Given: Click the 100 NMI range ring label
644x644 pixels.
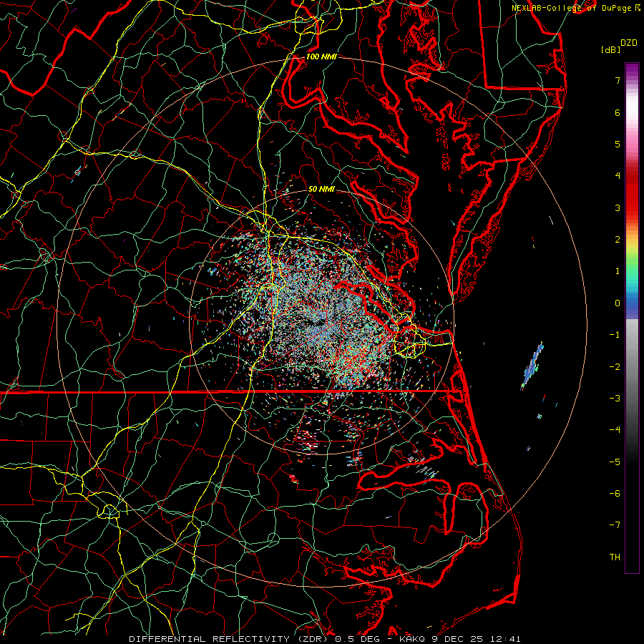Looking at the screenshot, I should 321,57.
